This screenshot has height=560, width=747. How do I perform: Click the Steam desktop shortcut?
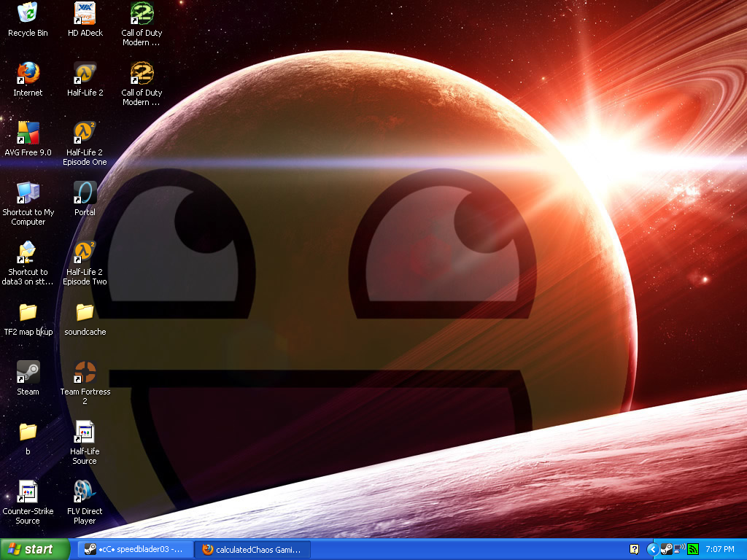[x=28, y=372]
